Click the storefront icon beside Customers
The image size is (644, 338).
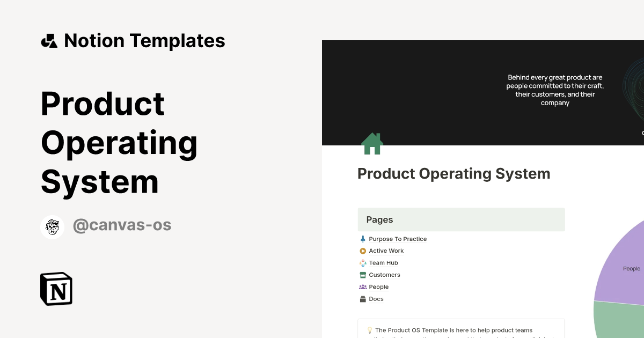point(362,275)
